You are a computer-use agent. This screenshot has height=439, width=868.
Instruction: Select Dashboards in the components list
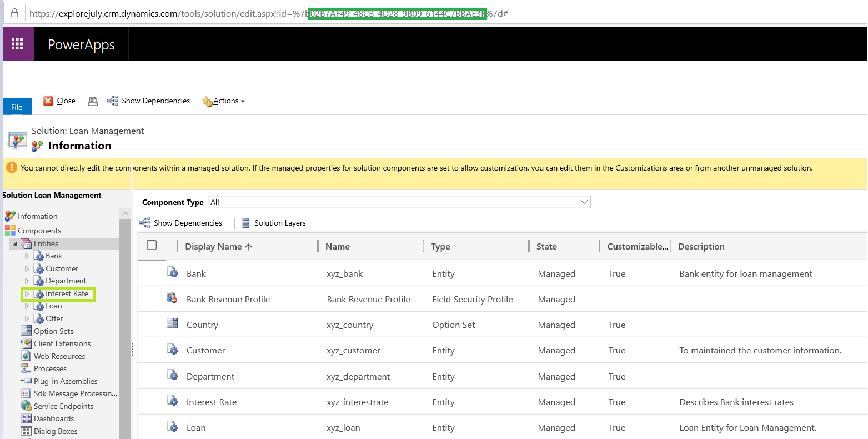[54, 418]
